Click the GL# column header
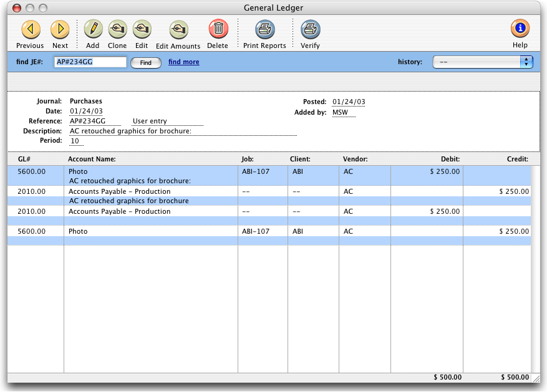 24,159
